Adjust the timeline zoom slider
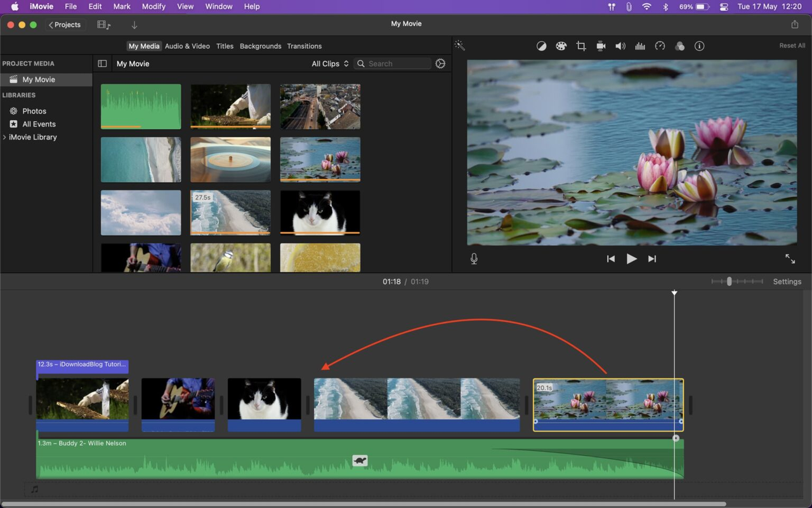 pyautogui.click(x=728, y=281)
